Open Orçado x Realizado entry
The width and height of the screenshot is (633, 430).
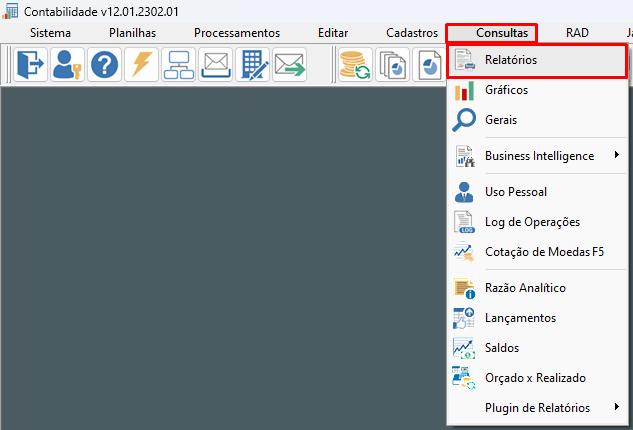[537, 378]
